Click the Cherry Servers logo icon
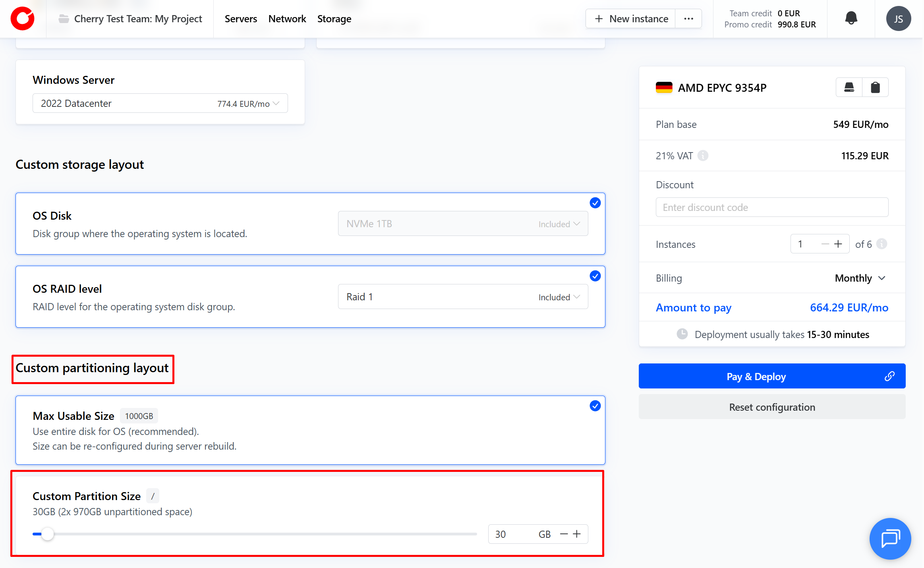The image size is (924, 568). (23, 19)
